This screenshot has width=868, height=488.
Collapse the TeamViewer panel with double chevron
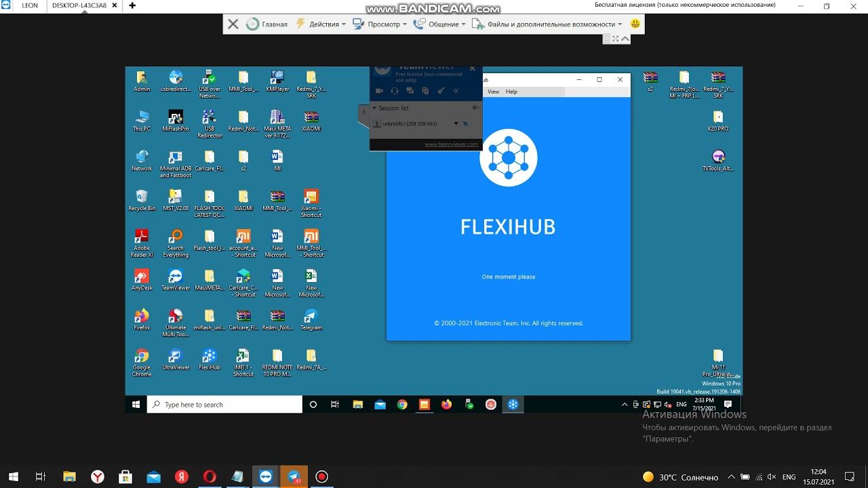456,90
